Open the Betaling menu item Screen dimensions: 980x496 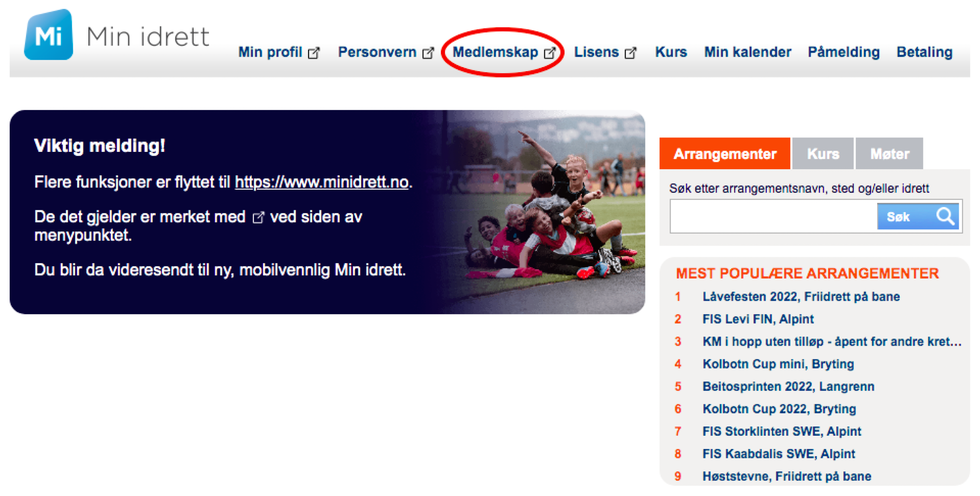click(924, 52)
